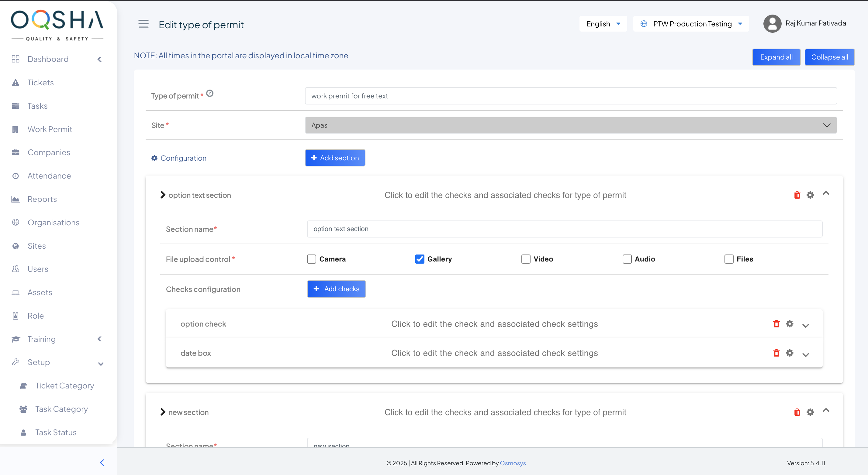Viewport: 868px width, 475px height.
Task: Enable the Camera checkbox
Action: [311, 259]
